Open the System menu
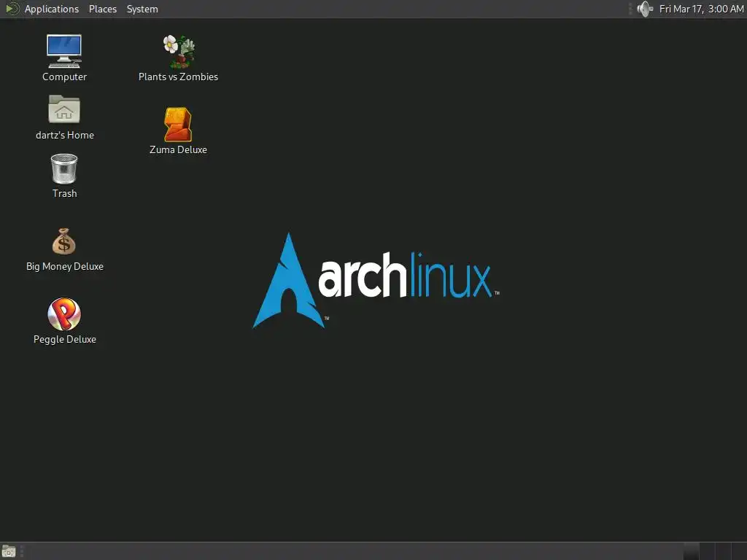Viewport: 747px width, 560px height. tap(142, 9)
